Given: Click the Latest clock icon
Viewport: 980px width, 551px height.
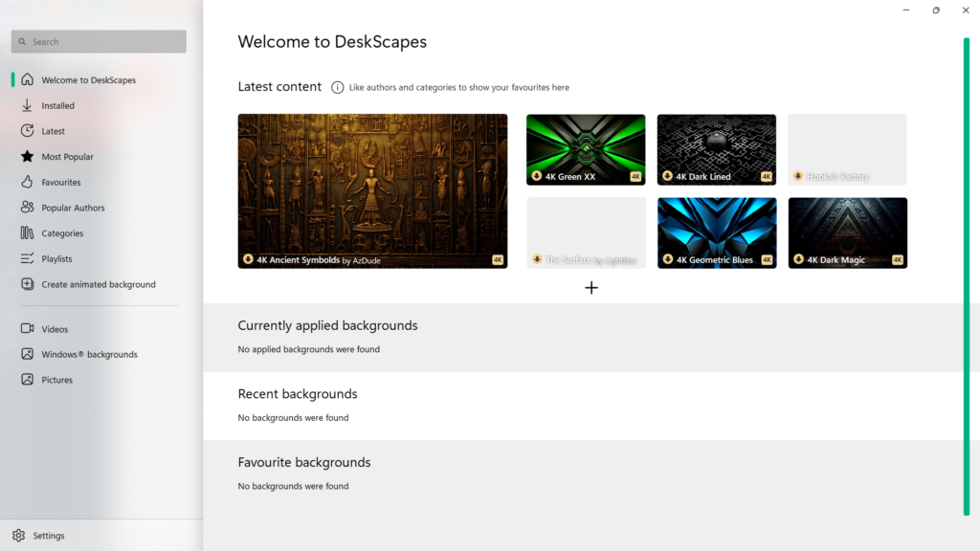Looking at the screenshot, I should pyautogui.click(x=27, y=130).
